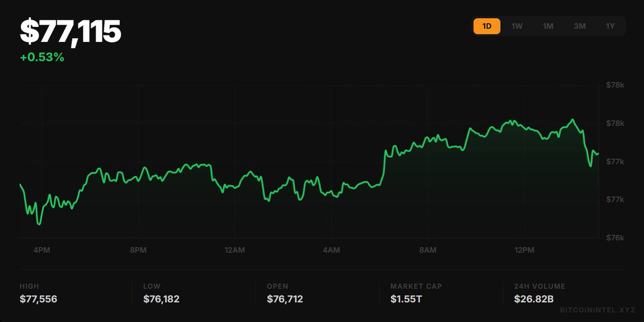
Task: Click the OPEN stat label
Action: tap(277, 287)
